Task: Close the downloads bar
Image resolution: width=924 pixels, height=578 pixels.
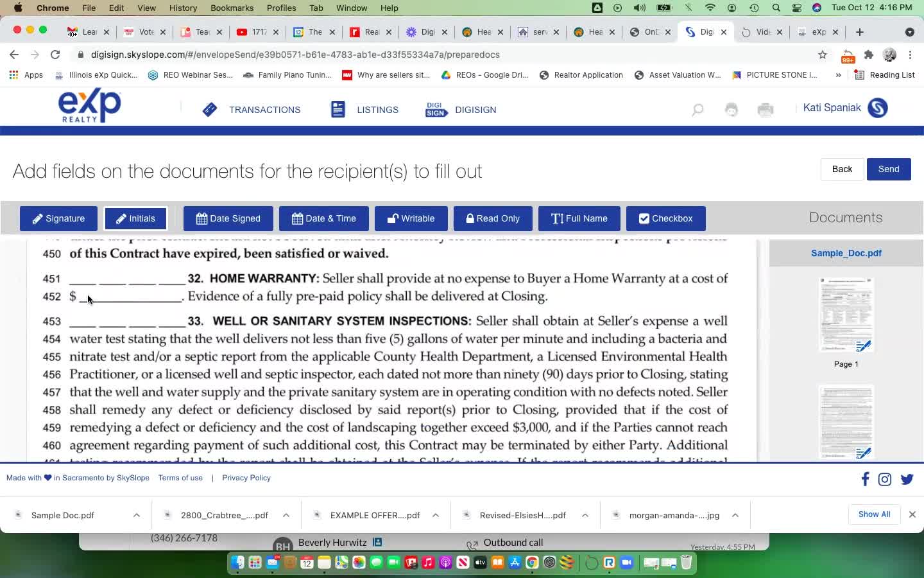Action: coord(912,514)
